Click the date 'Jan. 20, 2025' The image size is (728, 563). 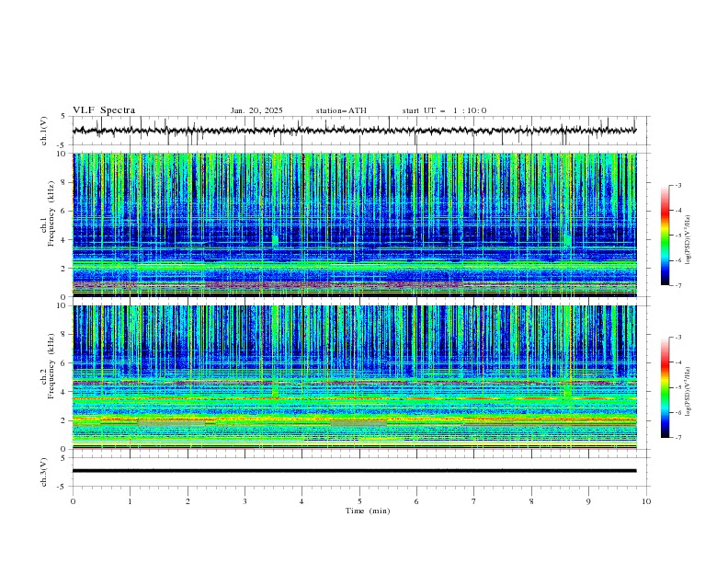(256, 110)
